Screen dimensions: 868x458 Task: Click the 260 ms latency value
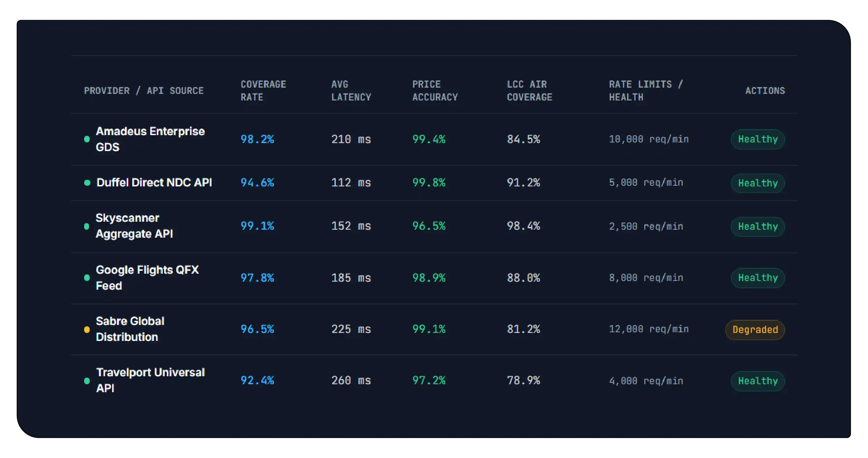pyautogui.click(x=351, y=380)
